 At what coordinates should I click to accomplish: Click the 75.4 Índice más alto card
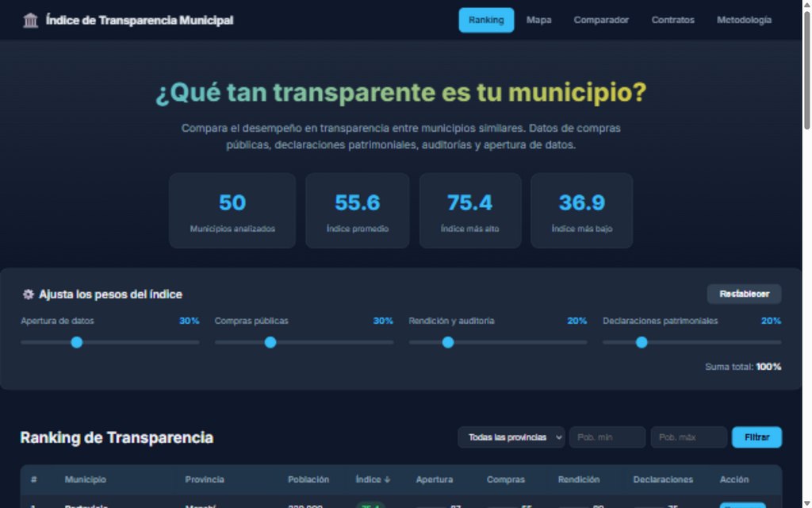pyautogui.click(x=470, y=210)
